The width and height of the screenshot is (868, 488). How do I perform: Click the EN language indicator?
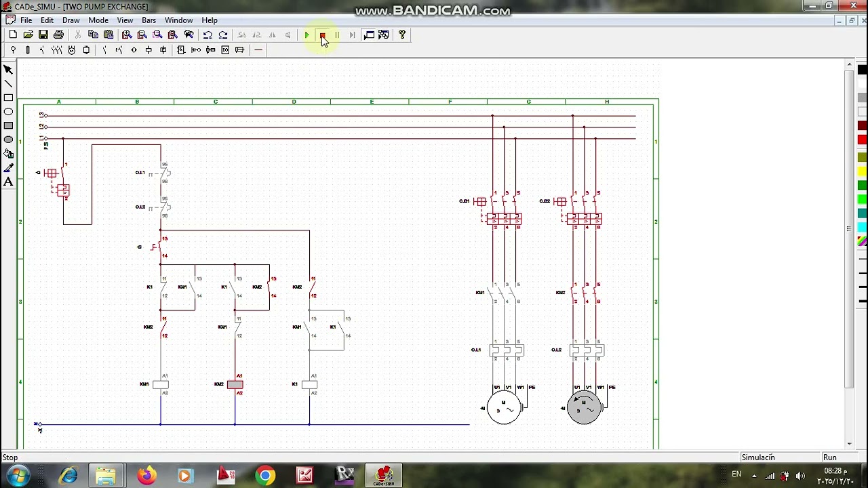coord(736,474)
